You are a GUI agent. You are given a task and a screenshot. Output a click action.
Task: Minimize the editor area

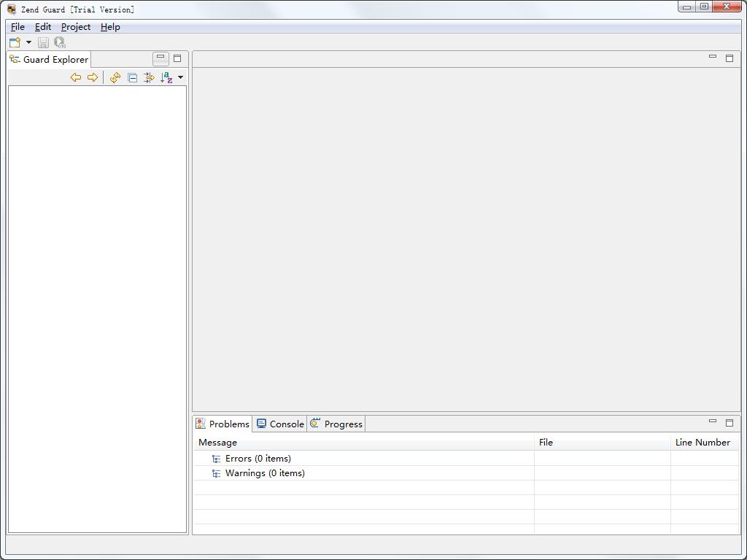tap(713, 57)
